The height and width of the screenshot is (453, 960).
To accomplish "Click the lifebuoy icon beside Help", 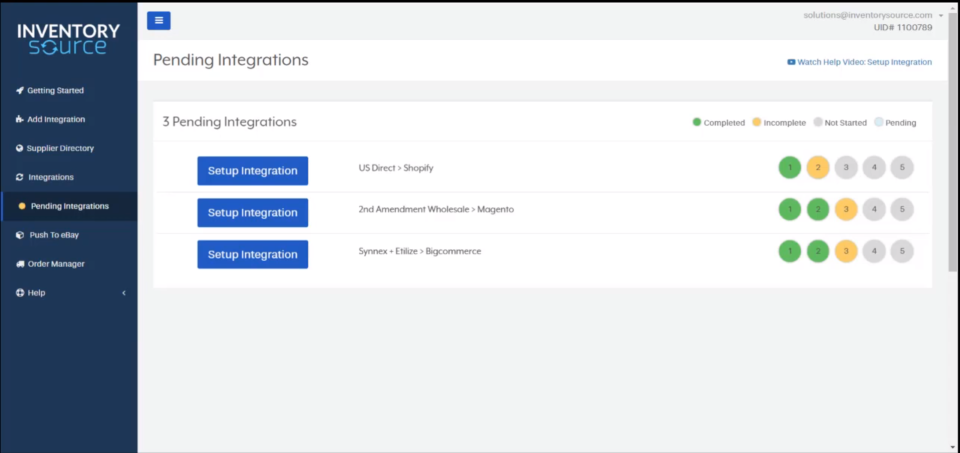I will pos(20,293).
